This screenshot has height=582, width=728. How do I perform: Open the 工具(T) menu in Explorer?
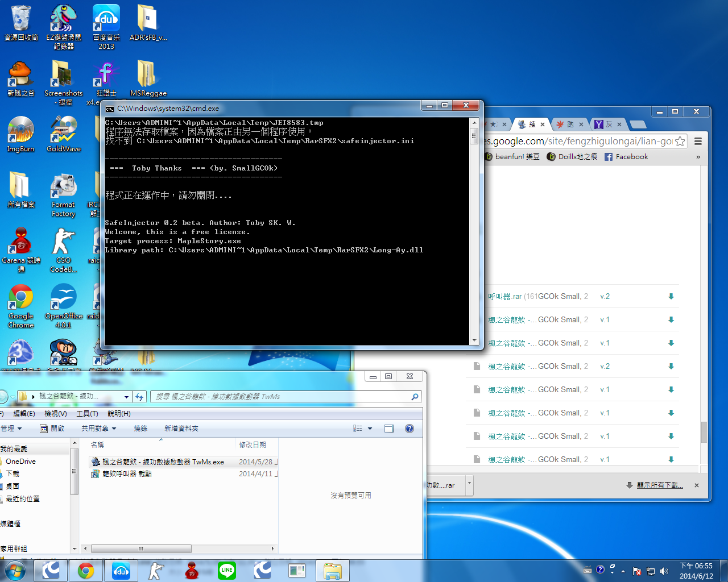coord(87,414)
